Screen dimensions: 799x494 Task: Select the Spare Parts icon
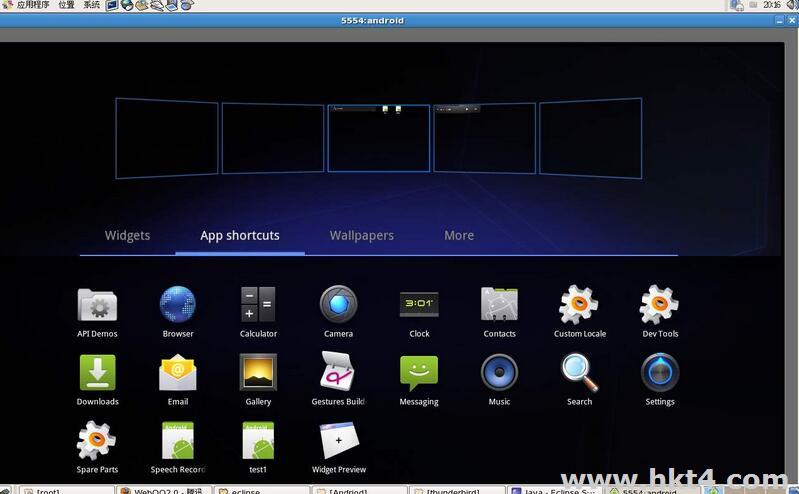(96, 440)
